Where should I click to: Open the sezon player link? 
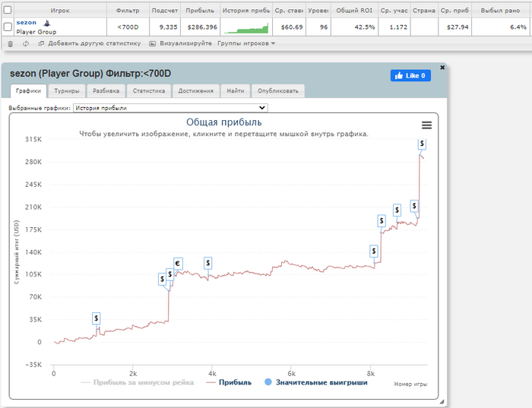26,22
